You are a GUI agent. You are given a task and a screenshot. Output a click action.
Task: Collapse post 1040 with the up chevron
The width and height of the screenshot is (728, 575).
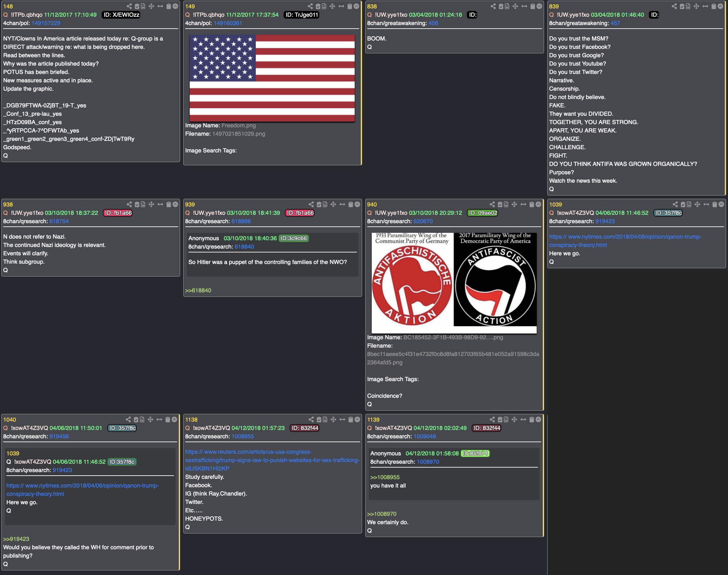(174, 419)
